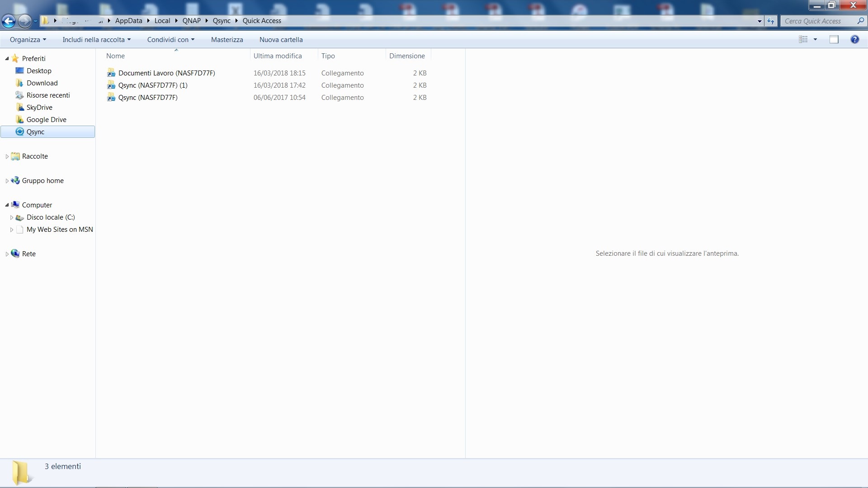Screen dimensions: 868x488
Task: Open the address bar history dropdown
Action: click(759, 21)
